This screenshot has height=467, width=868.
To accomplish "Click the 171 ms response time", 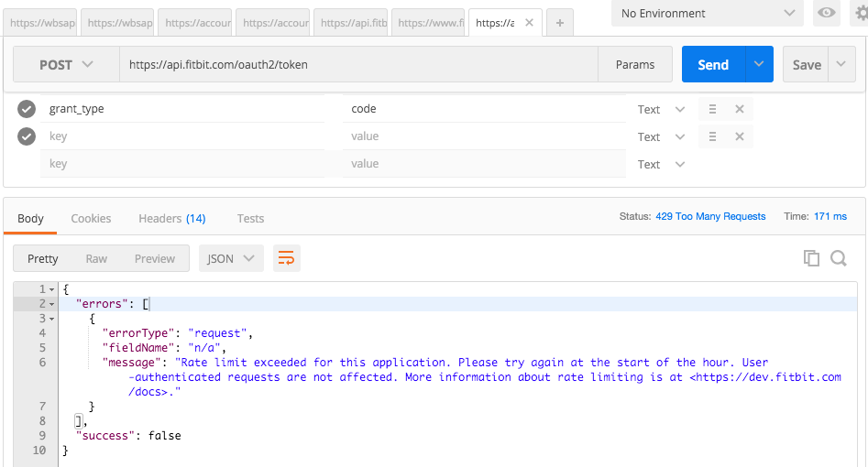I will coord(830,216).
